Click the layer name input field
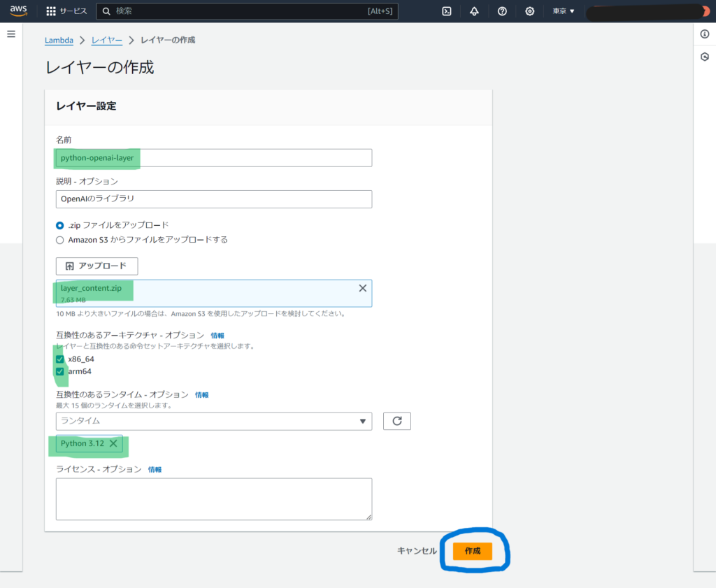Viewport: 716px width, 588px height. click(x=213, y=158)
